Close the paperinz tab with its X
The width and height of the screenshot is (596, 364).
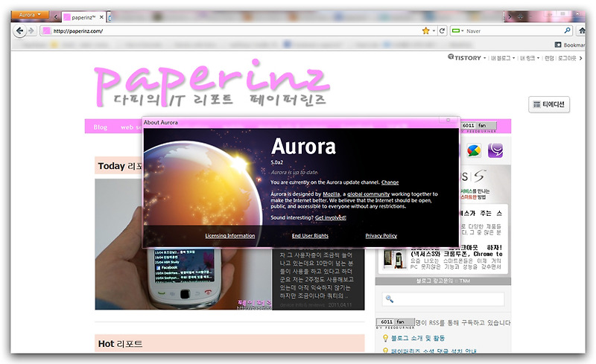click(x=101, y=17)
